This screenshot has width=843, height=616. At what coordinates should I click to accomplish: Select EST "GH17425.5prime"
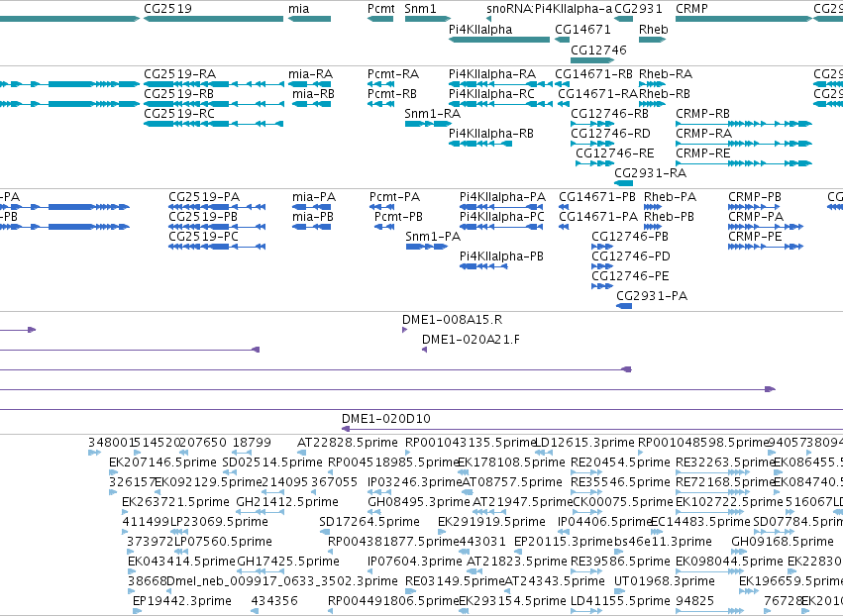[288, 562]
